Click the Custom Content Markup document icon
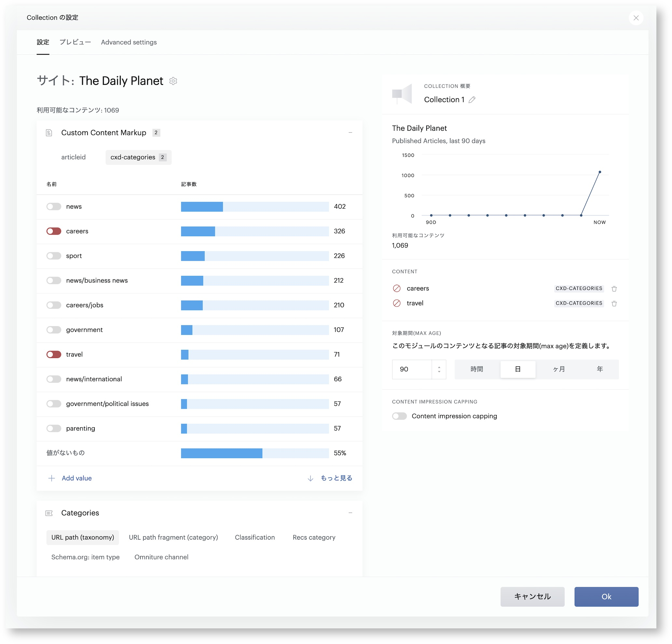 click(x=49, y=133)
